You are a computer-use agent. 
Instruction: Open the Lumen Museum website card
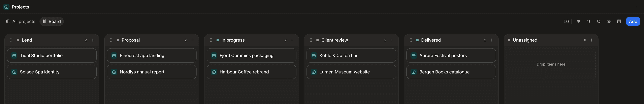351,72
